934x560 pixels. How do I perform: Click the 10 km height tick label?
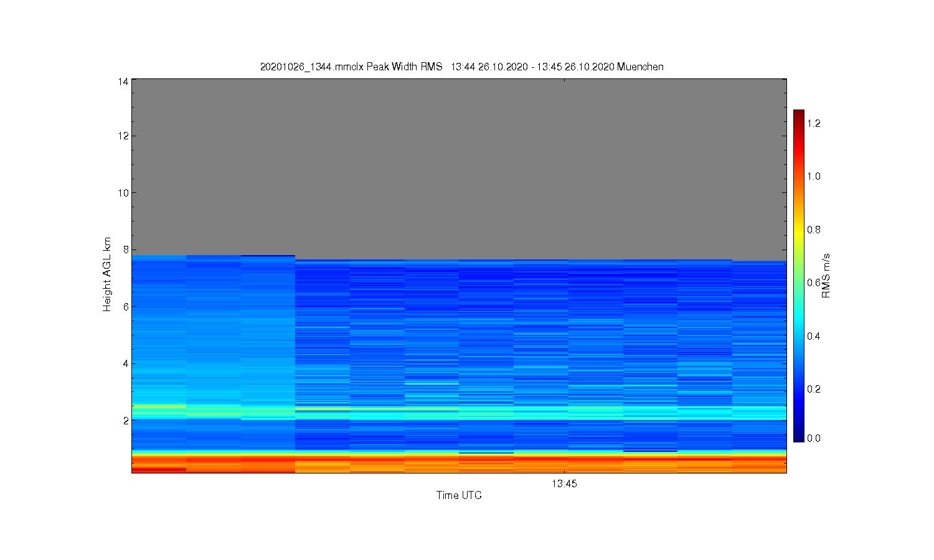123,193
